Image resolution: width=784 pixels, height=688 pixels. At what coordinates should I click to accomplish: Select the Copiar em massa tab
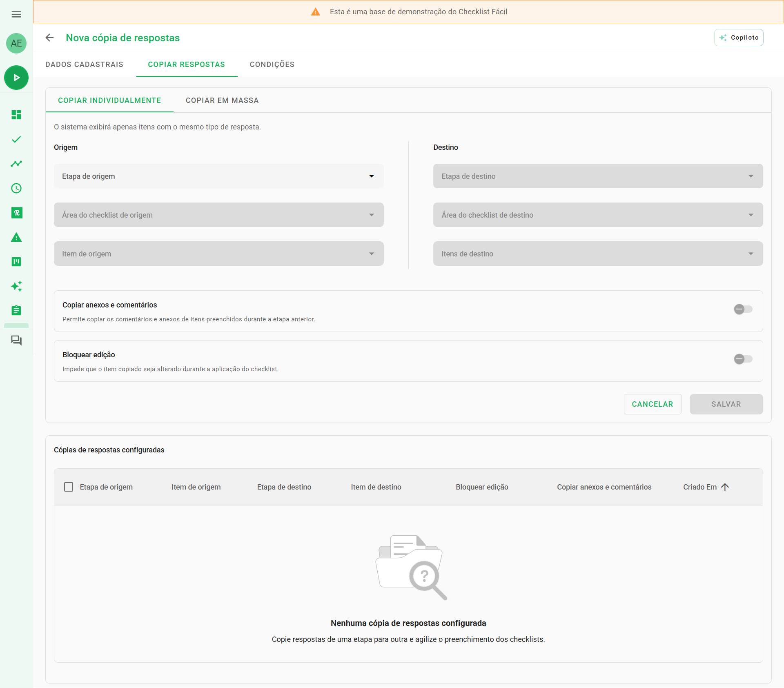pyautogui.click(x=222, y=100)
